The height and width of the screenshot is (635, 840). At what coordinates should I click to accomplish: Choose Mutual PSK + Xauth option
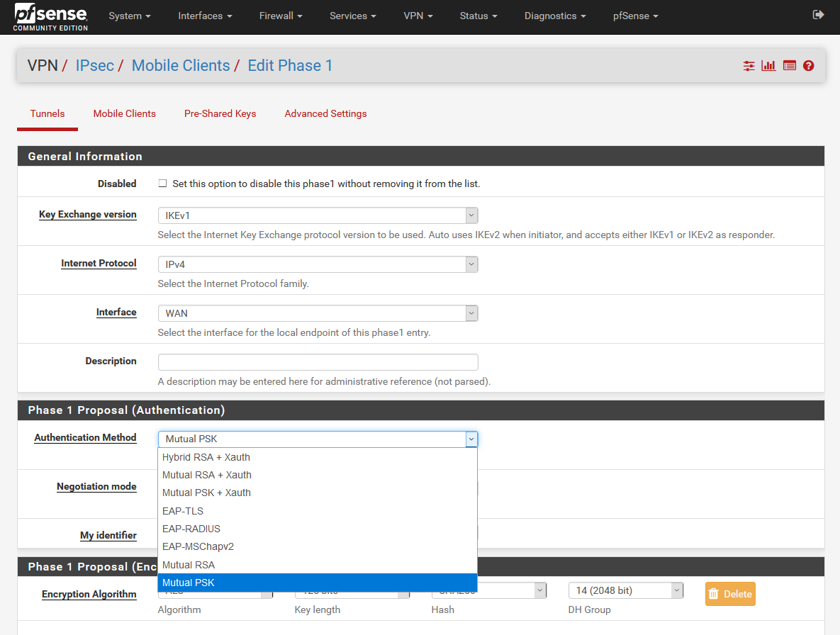pyautogui.click(x=317, y=493)
